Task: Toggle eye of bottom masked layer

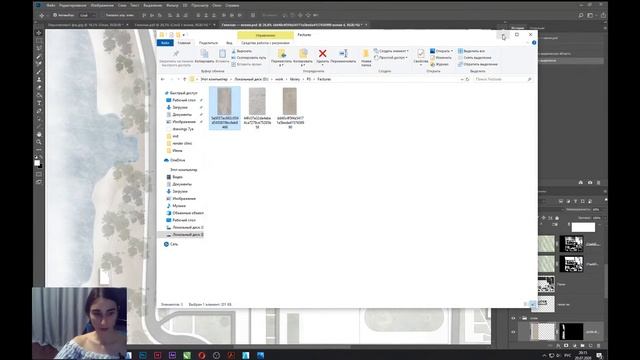Action: point(513,332)
